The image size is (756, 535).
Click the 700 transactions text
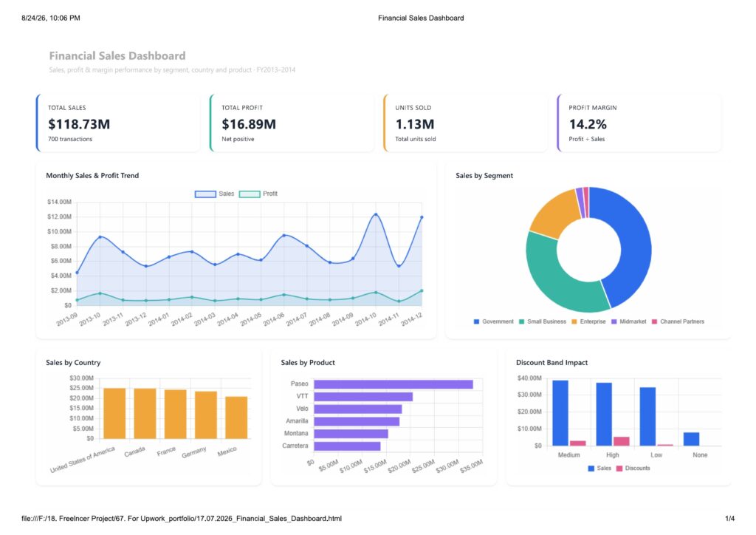point(70,139)
